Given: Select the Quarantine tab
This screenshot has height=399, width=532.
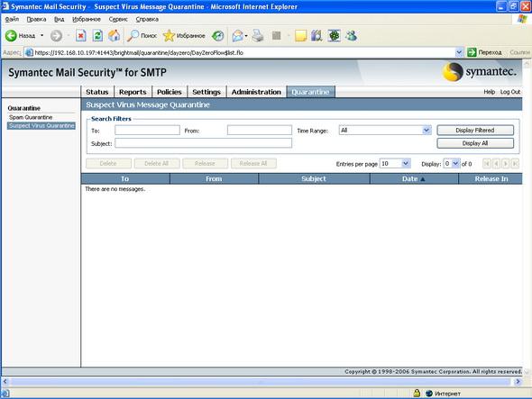Looking at the screenshot, I should point(310,92).
